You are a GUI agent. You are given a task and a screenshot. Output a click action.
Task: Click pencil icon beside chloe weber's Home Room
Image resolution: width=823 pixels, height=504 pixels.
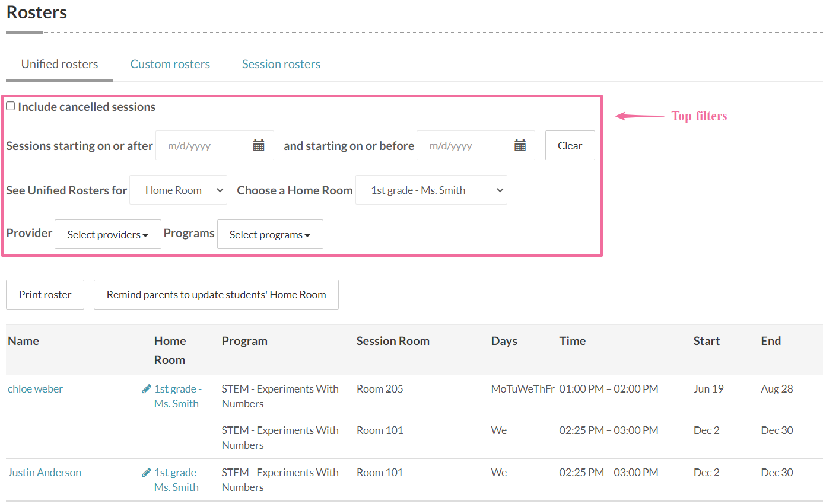click(x=147, y=389)
